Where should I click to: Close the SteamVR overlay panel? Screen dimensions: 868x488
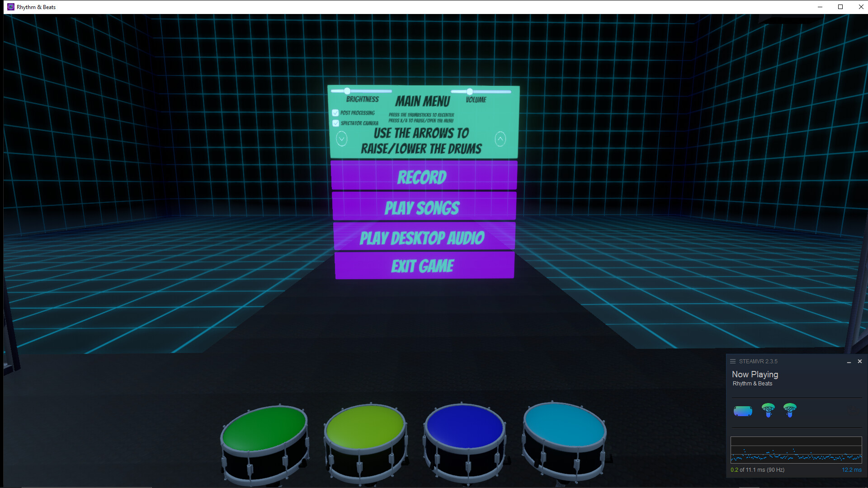click(860, 361)
